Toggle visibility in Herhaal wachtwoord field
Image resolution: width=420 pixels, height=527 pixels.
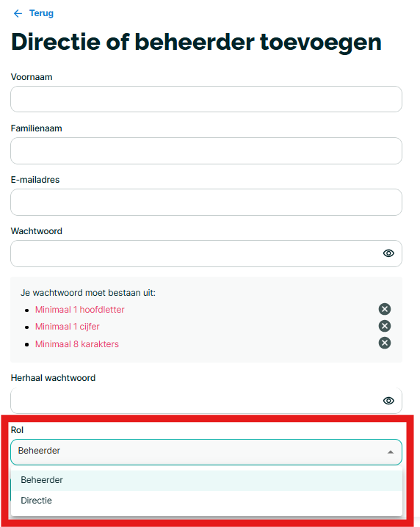tap(388, 401)
